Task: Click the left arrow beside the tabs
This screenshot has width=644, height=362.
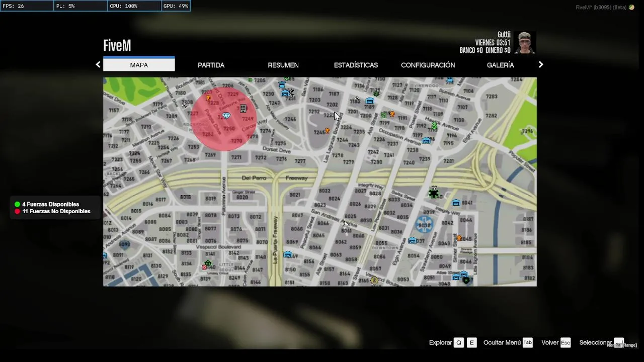Action: coord(98,64)
